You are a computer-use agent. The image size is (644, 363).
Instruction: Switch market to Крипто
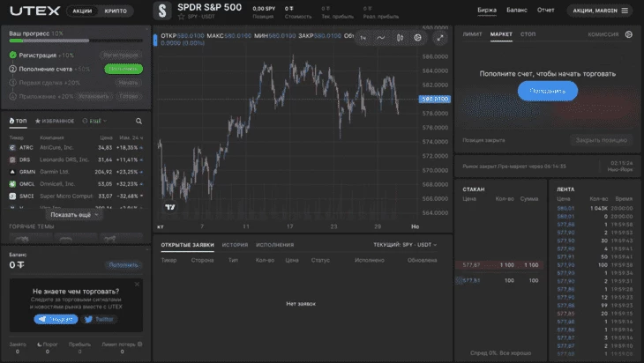(x=116, y=11)
